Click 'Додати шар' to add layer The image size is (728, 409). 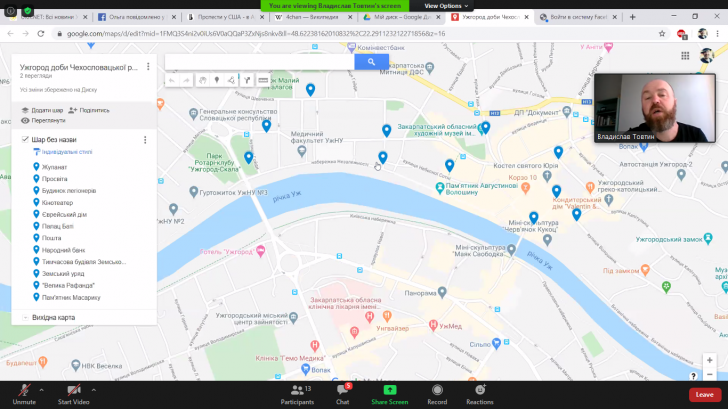pyautogui.click(x=42, y=110)
